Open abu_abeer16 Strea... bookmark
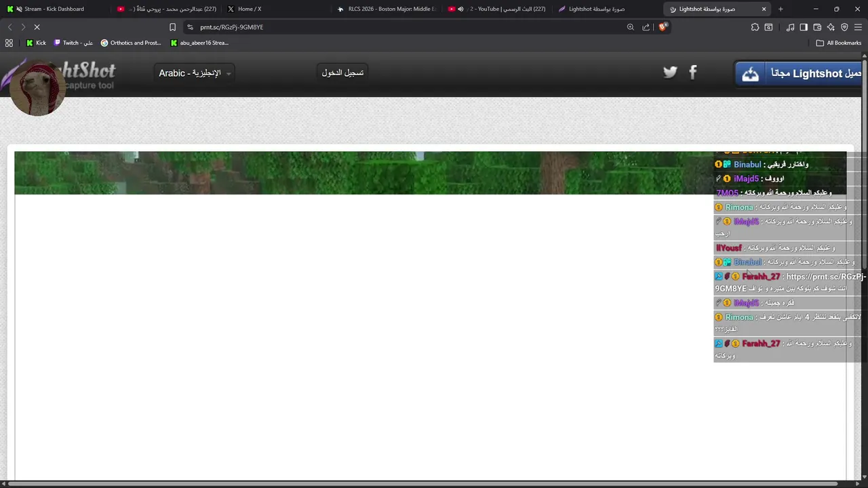This screenshot has width=868, height=488. click(x=199, y=43)
